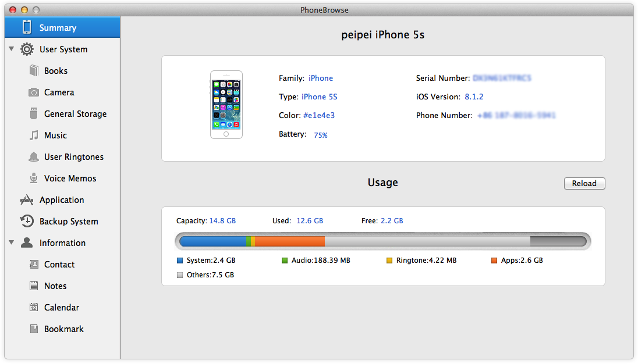
Task: Click the blurred Serial Number value
Action: (502, 78)
